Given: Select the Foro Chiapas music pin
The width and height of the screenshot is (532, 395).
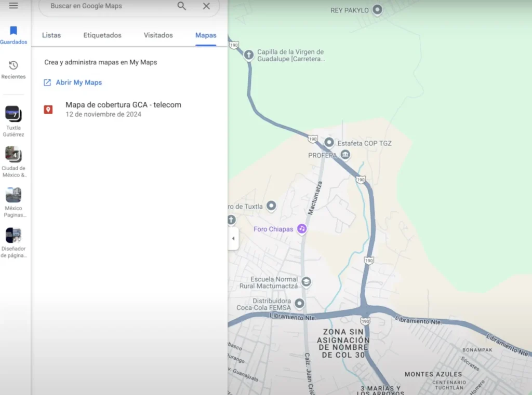Looking at the screenshot, I should (x=302, y=229).
